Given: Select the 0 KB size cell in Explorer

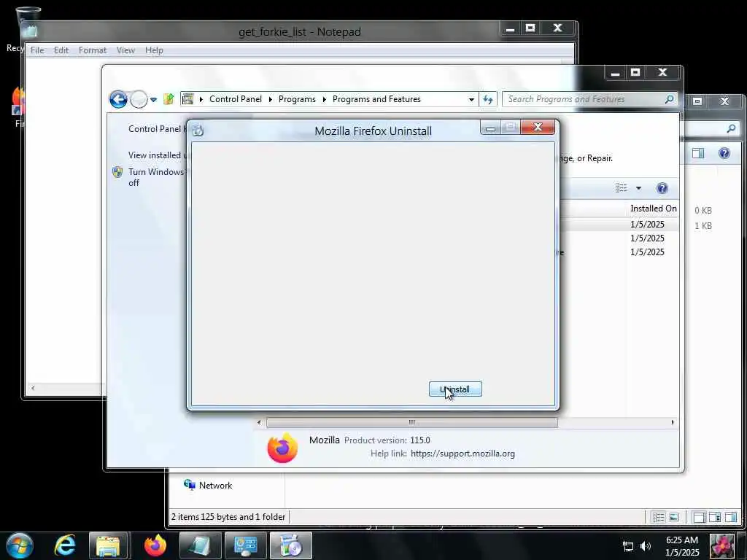Looking at the screenshot, I should click(x=703, y=211).
